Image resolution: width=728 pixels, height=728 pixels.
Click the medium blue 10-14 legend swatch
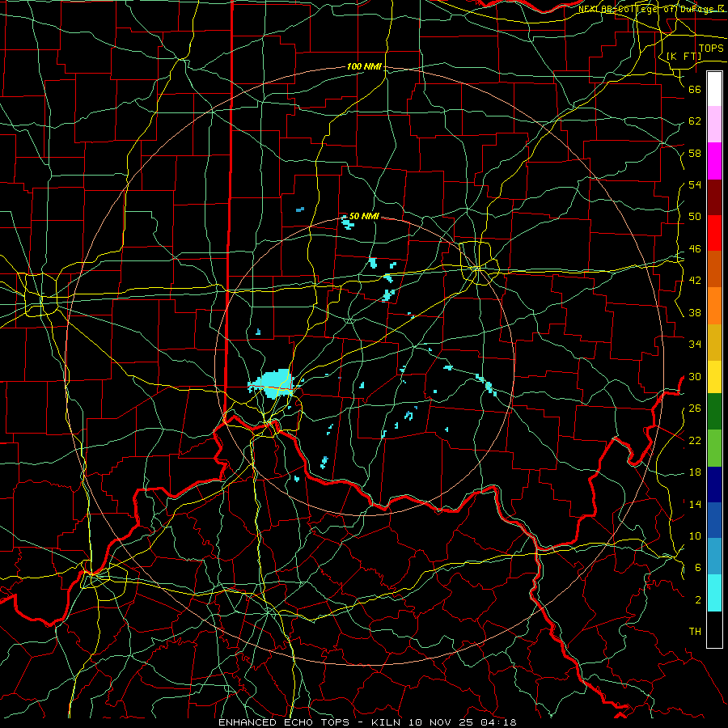click(714, 520)
